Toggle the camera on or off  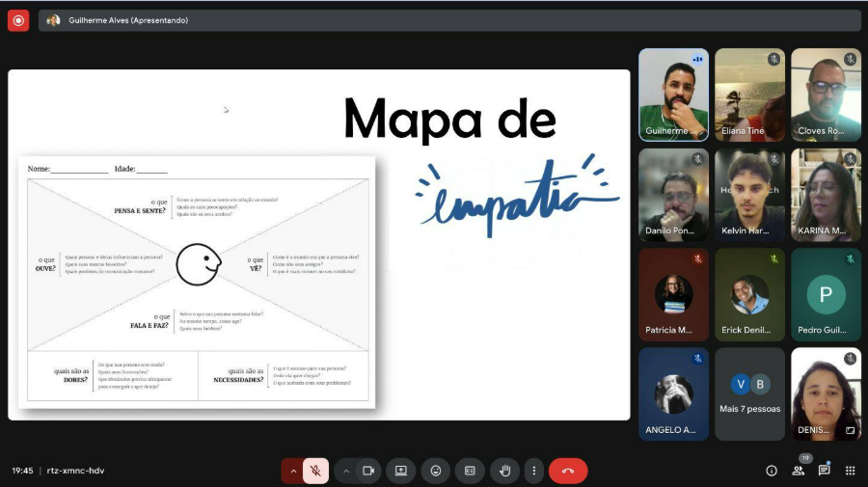(367, 471)
